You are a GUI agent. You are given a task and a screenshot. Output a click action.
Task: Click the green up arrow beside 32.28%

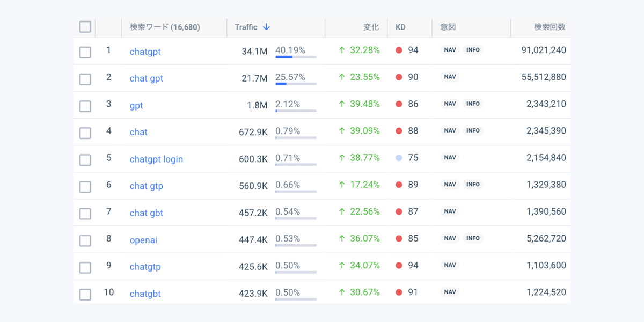tap(342, 50)
